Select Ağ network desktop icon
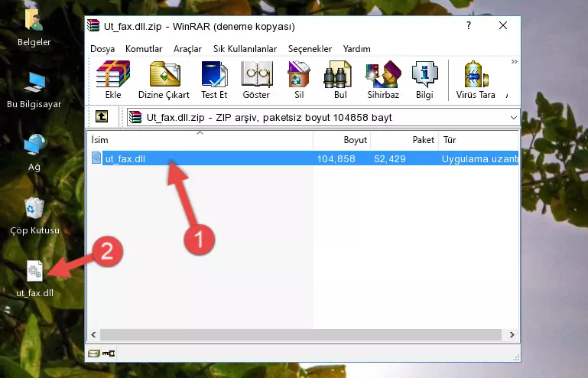 [x=34, y=152]
